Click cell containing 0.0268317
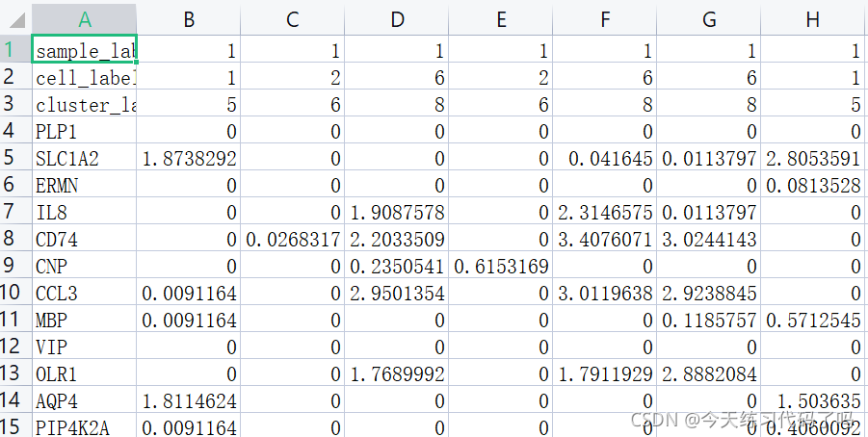This screenshot has height=437, width=868. pyautogui.click(x=292, y=238)
